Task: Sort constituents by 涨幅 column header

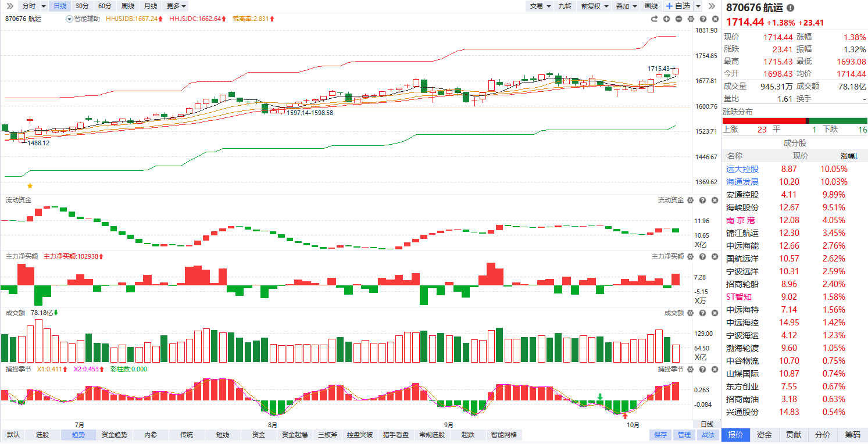Action: [849, 156]
